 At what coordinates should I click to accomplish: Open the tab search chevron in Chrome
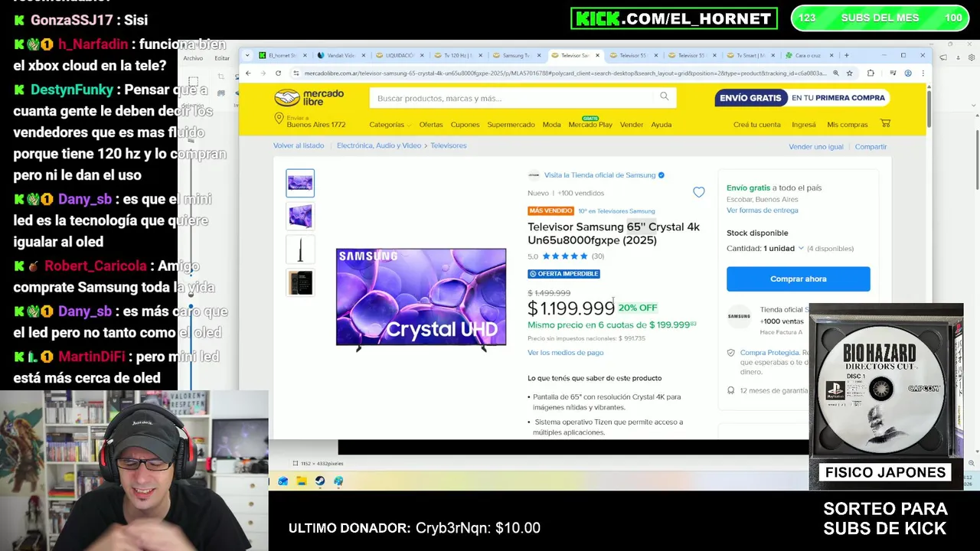248,55
